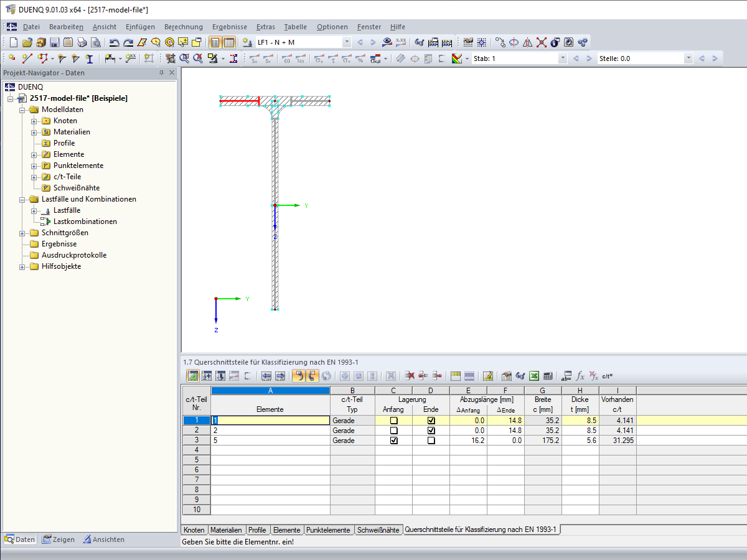Close the Projekt-Navigator panel
Image resolution: width=747 pixels, height=560 pixels.
[172, 73]
